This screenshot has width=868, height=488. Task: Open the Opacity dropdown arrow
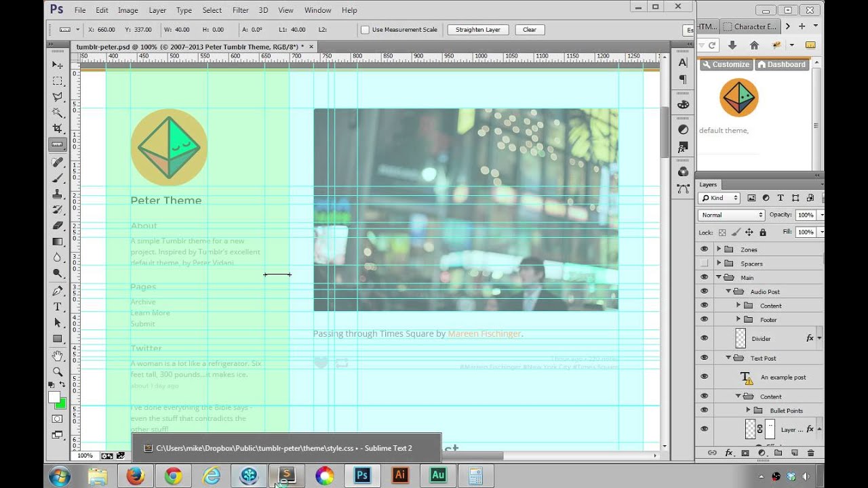click(x=821, y=215)
